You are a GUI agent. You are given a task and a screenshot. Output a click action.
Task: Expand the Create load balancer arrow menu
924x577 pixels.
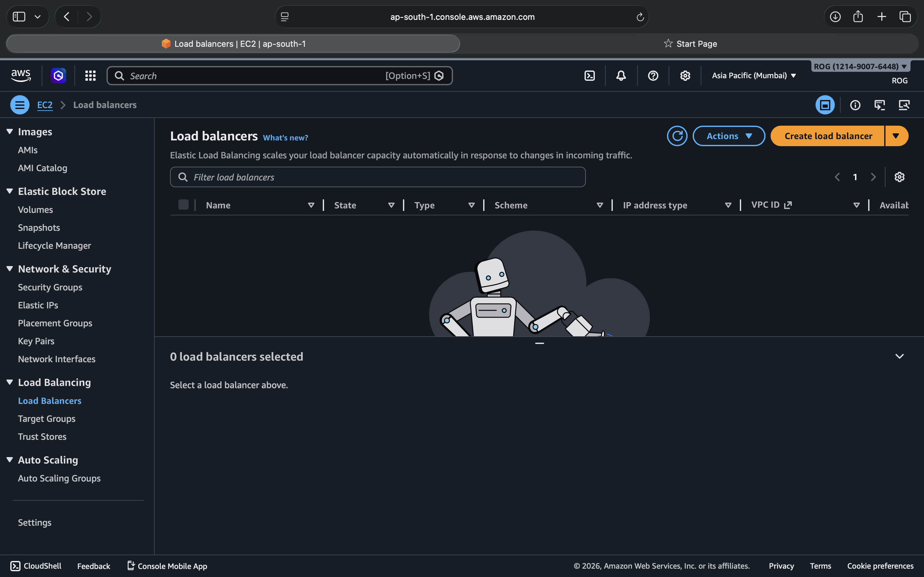click(896, 136)
